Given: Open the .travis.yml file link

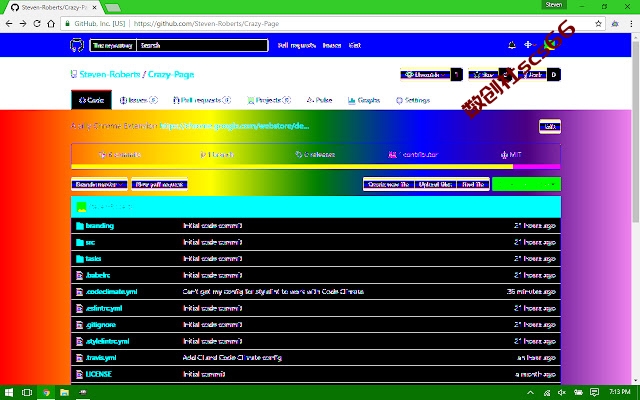Looking at the screenshot, I should coord(101,358).
